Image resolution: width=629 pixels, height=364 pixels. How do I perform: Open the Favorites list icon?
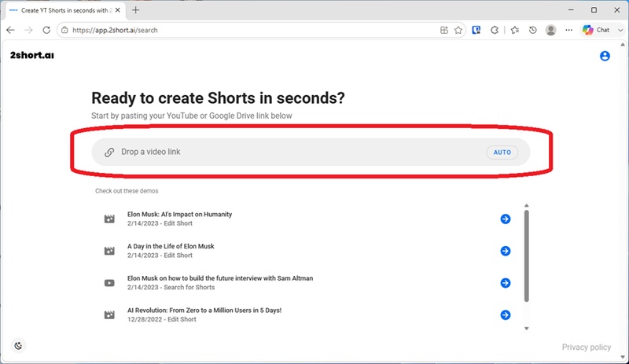[515, 30]
